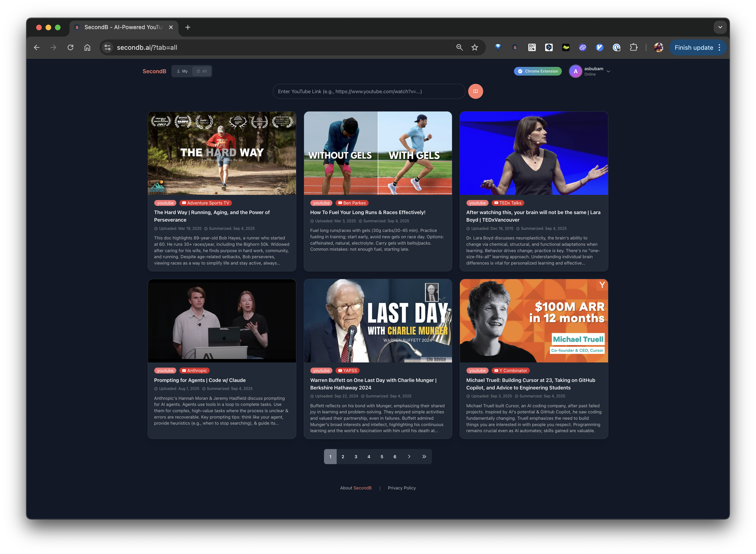Click the Adventure Sports TV channel tag

click(206, 203)
